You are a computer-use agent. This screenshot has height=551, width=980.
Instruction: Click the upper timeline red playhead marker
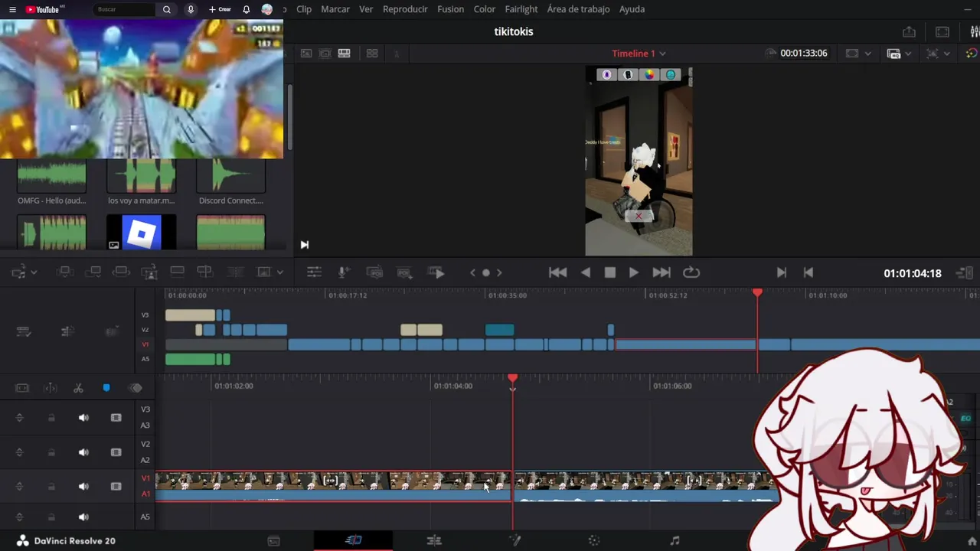757,293
